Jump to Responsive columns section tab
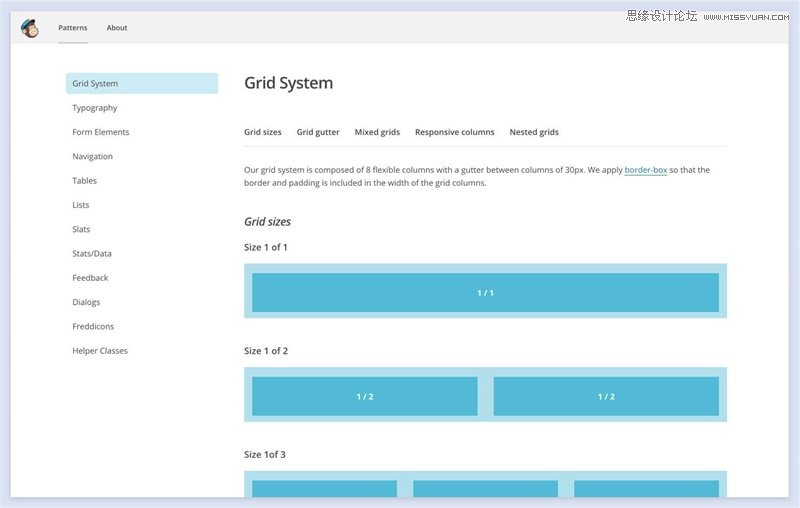Image resolution: width=800 pixels, height=508 pixels. click(x=455, y=132)
